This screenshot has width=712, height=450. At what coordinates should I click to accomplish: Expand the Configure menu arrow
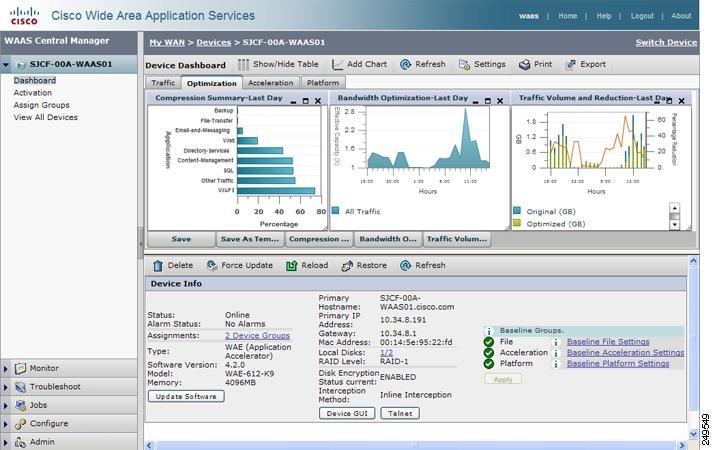(x=5, y=424)
